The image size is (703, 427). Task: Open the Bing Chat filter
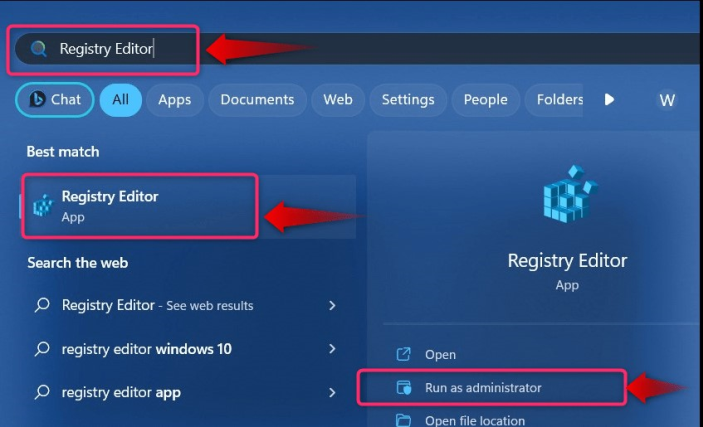pyautogui.click(x=55, y=100)
